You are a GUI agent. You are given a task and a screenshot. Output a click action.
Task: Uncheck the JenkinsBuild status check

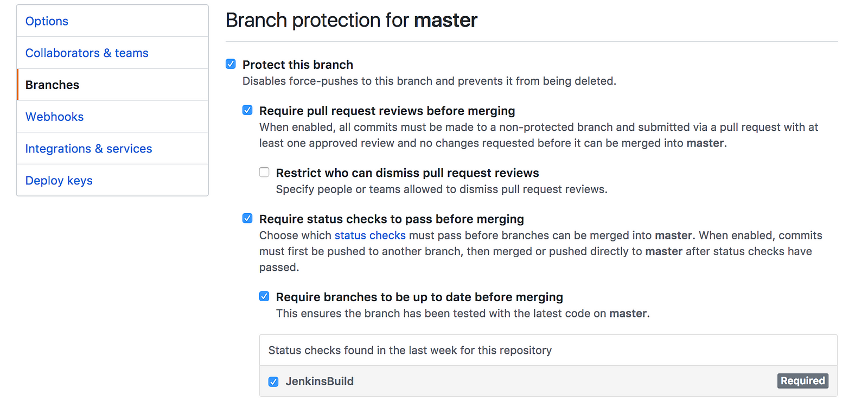[x=273, y=381]
